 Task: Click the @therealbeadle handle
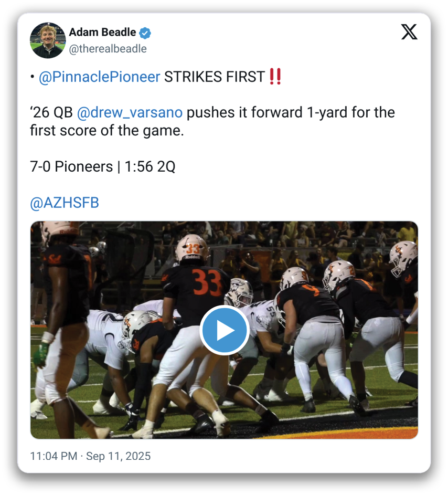coord(108,49)
